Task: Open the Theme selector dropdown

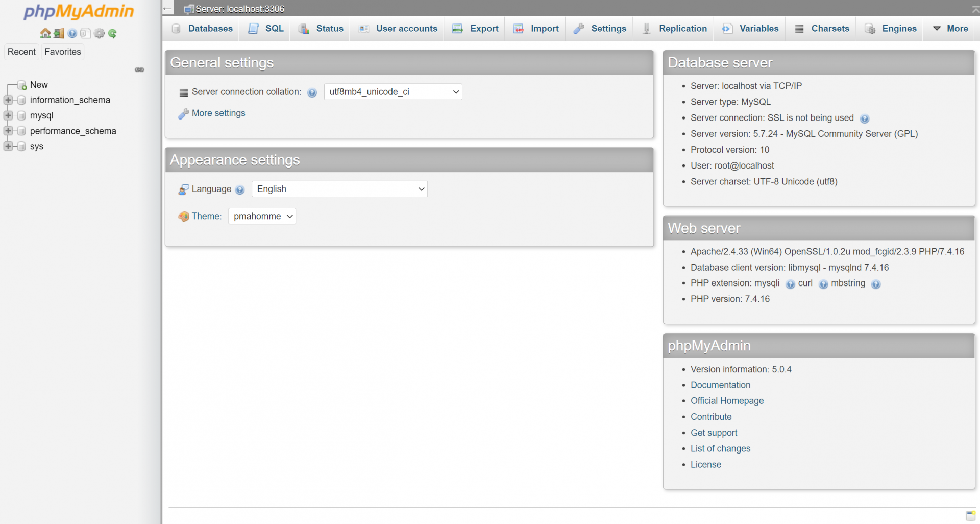Action: [x=262, y=216]
